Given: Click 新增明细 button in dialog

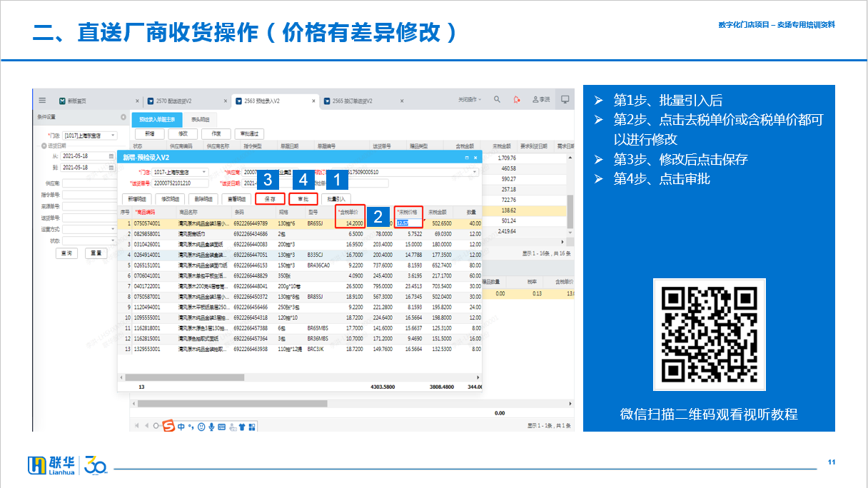Looking at the screenshot, I should [137, 199].
